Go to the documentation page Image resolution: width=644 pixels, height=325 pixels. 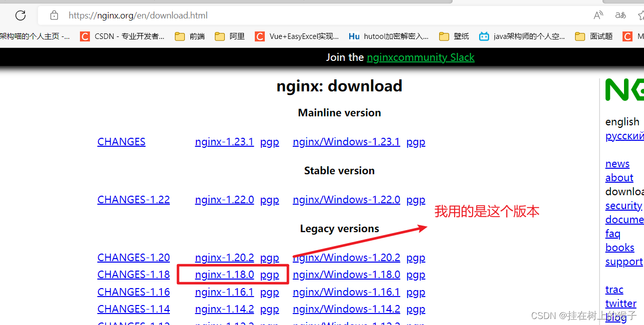625,220
